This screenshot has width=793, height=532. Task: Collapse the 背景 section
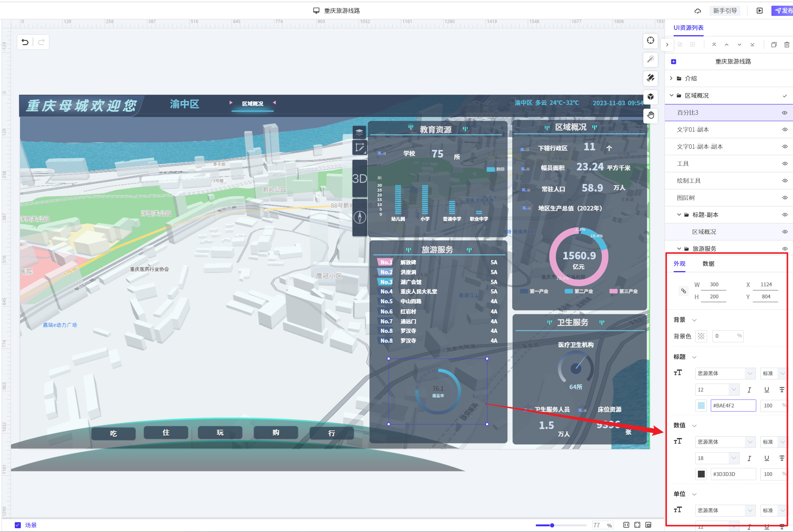coord(694,320)
